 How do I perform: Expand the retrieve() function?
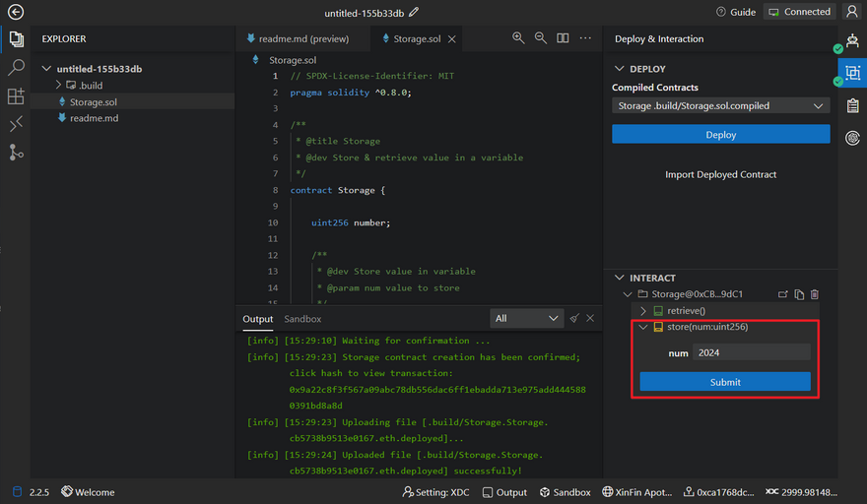pyautogui.click(x=643, y=311)
